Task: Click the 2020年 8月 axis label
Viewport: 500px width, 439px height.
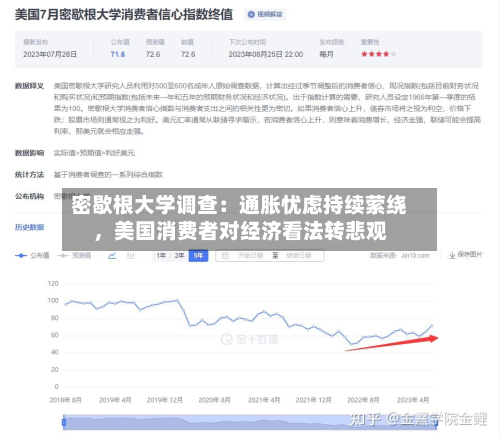Action: [214, 400]
